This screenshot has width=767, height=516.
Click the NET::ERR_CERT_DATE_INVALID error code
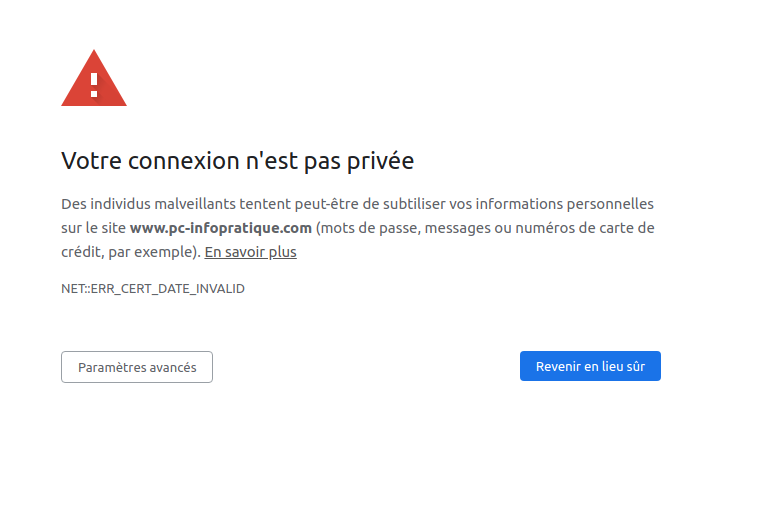click(153, 289)
